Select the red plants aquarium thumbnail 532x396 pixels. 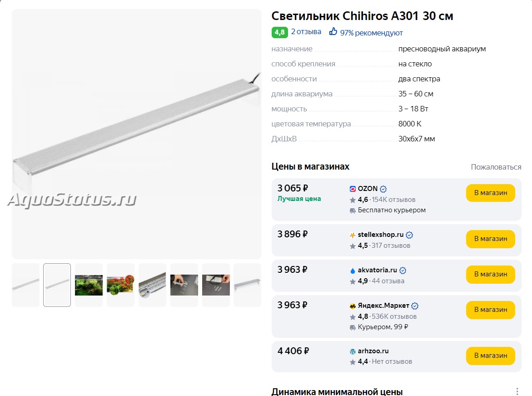pos(120,285)
